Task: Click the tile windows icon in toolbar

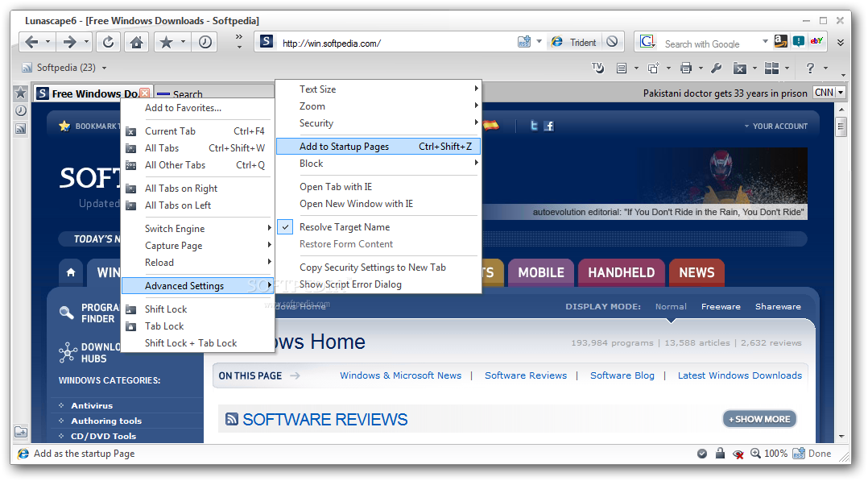Action: pyautogui.click(x=771, y=68)
